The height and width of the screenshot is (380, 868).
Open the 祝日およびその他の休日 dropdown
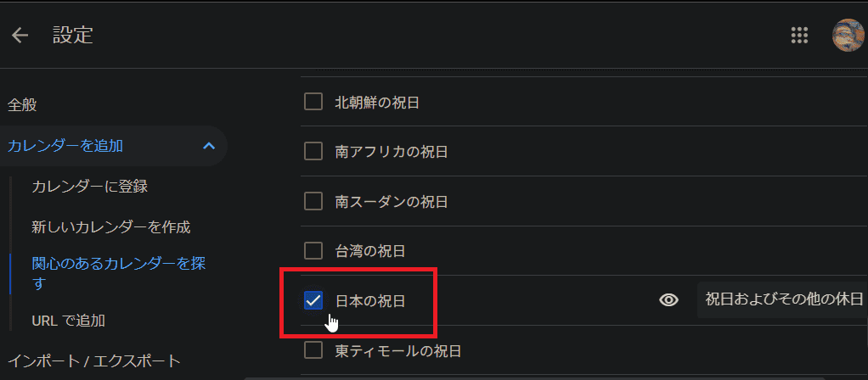pyautogui.click(x=781, y=299)
